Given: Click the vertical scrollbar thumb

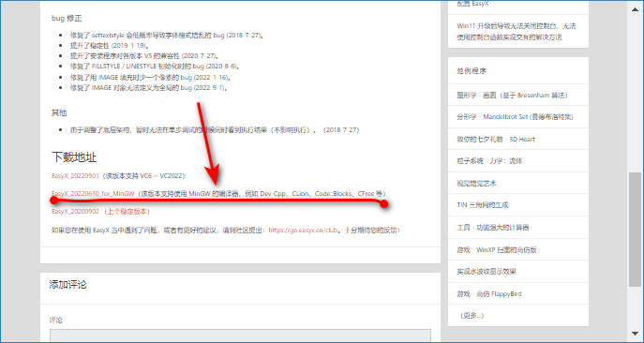Looking at the screenshot, I should [x=635, y=230].
